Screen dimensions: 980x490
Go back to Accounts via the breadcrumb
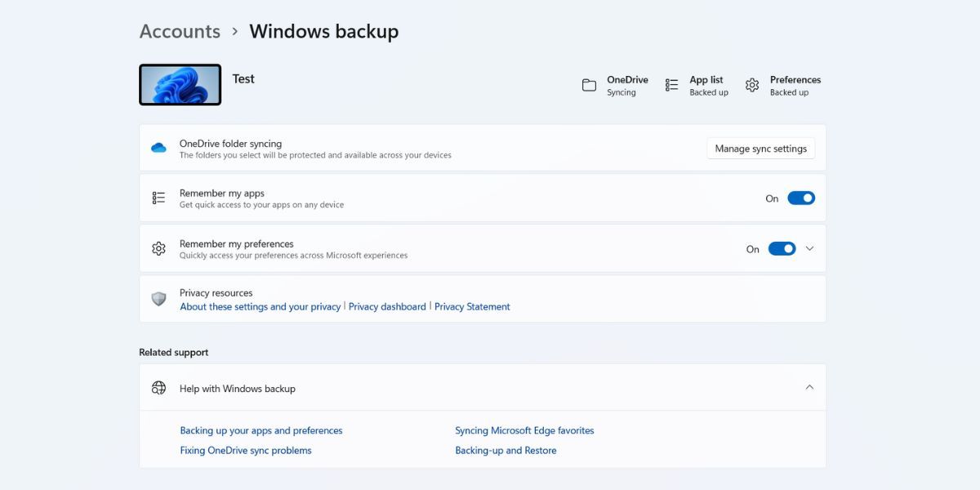(x=180, y=31)
